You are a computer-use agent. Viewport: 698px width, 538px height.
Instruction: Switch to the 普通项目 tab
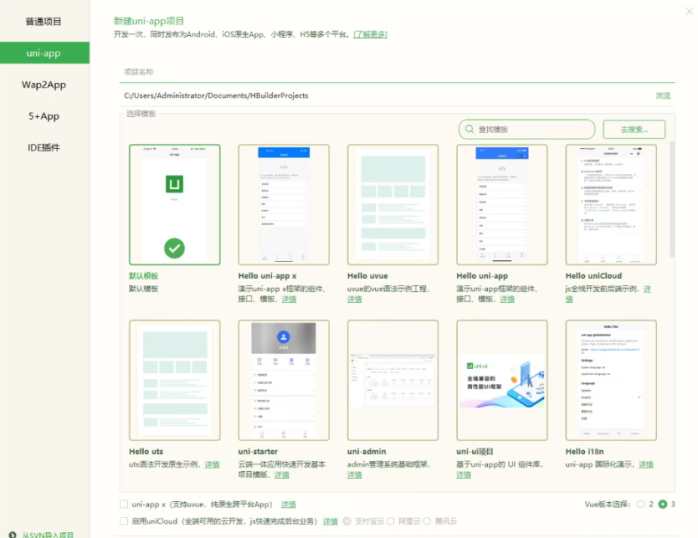tap(44, 21)
